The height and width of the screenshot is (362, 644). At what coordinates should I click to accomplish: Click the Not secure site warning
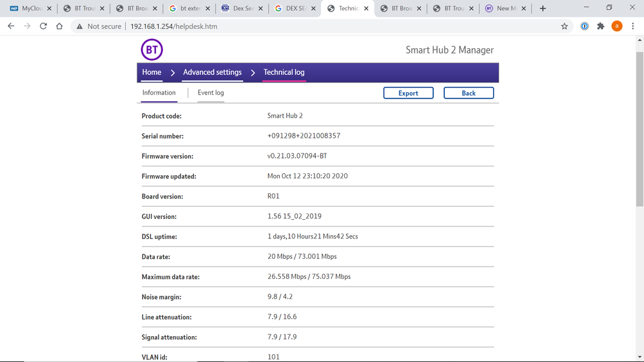99,26
